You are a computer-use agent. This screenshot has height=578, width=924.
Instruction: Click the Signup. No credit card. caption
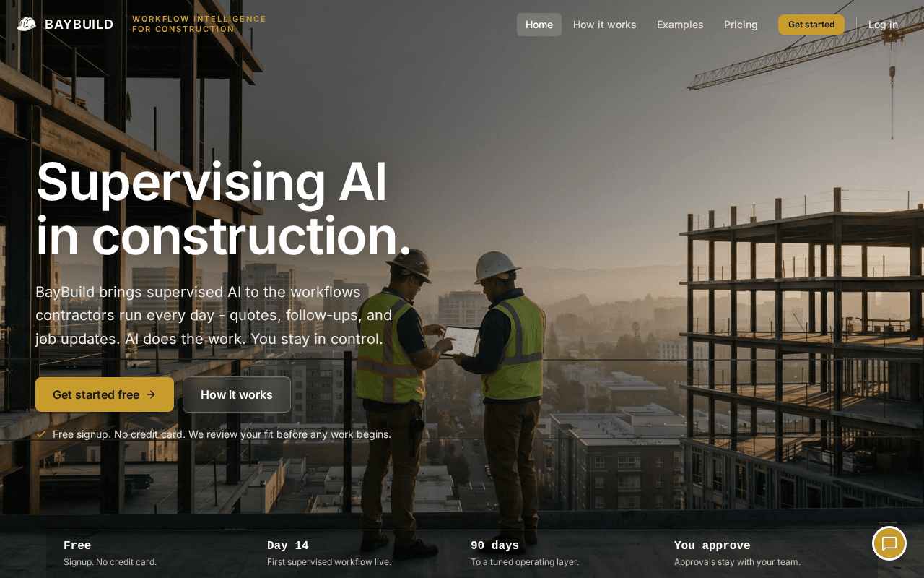pos(110,562)
